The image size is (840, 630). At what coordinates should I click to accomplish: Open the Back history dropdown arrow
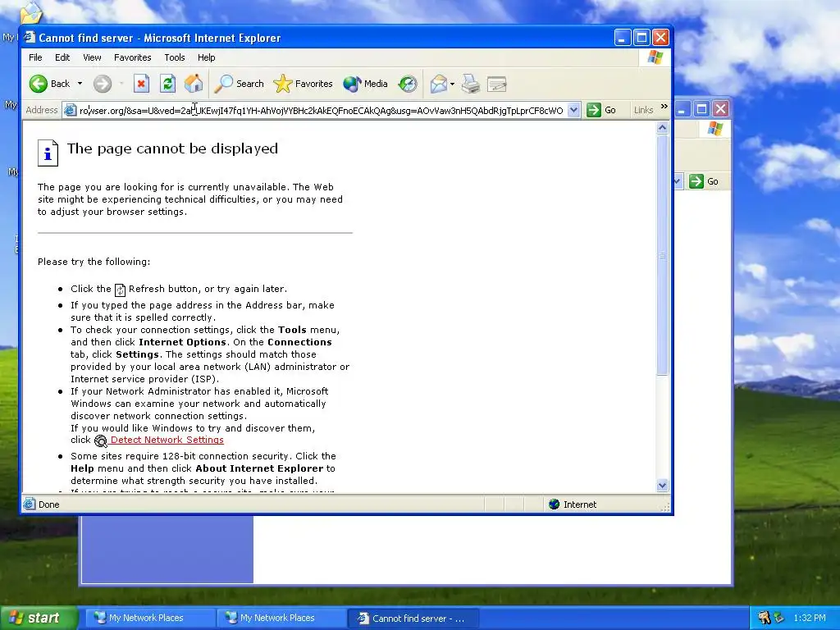pos(80,84)
